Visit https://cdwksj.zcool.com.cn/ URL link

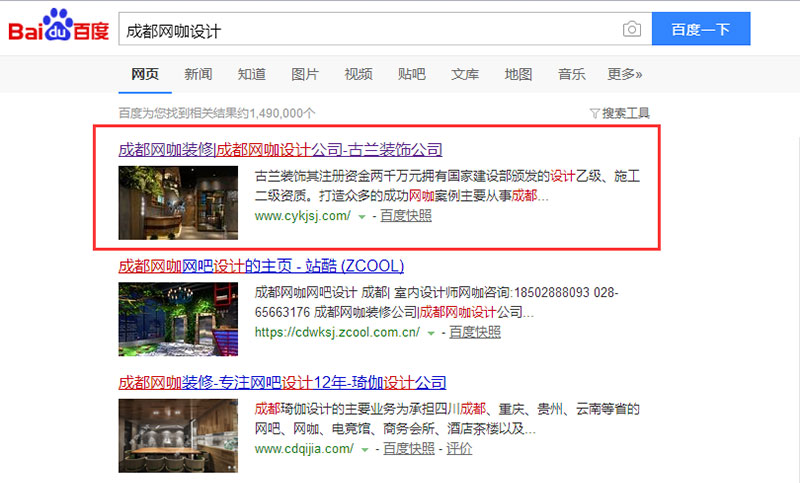[337, 332]
